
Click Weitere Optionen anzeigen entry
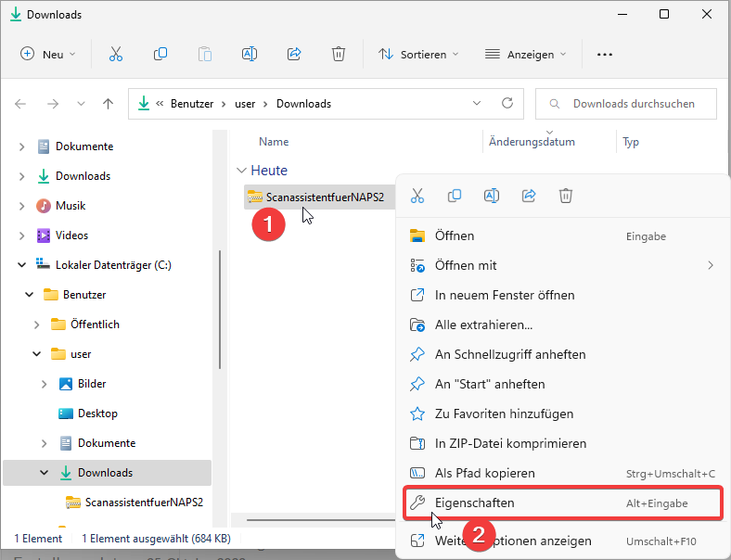pyautogui.click(x=562, y=541)
